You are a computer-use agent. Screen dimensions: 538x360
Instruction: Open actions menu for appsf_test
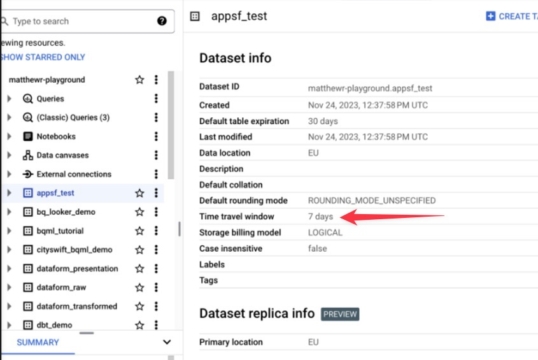(156, 193)
